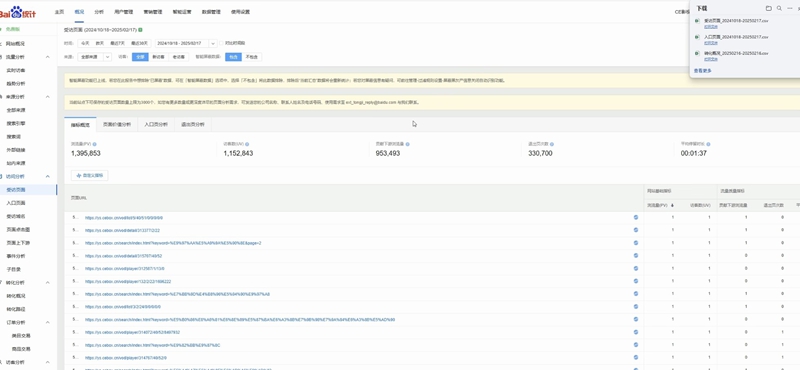The image size is (800, 370).
Task: Click the 00:01:37 average duration value
Action: [694, 153]
